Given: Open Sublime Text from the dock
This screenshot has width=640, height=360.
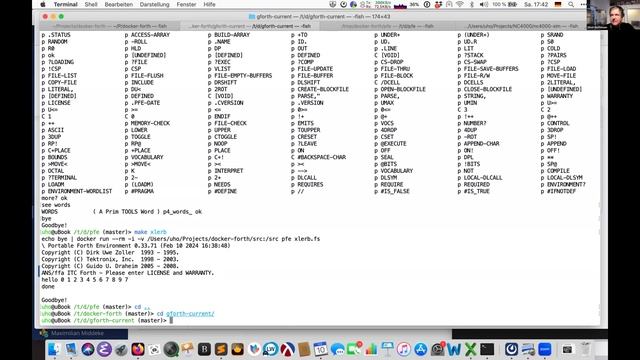Looking at the screenshot, I should pyautogui.click(x=221, y=349).
